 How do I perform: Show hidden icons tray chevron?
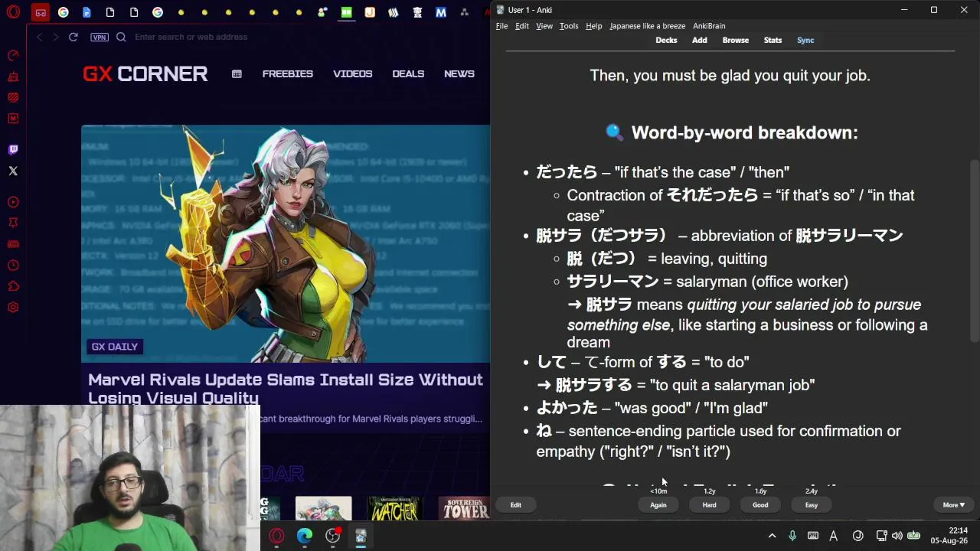coord(772,536)
